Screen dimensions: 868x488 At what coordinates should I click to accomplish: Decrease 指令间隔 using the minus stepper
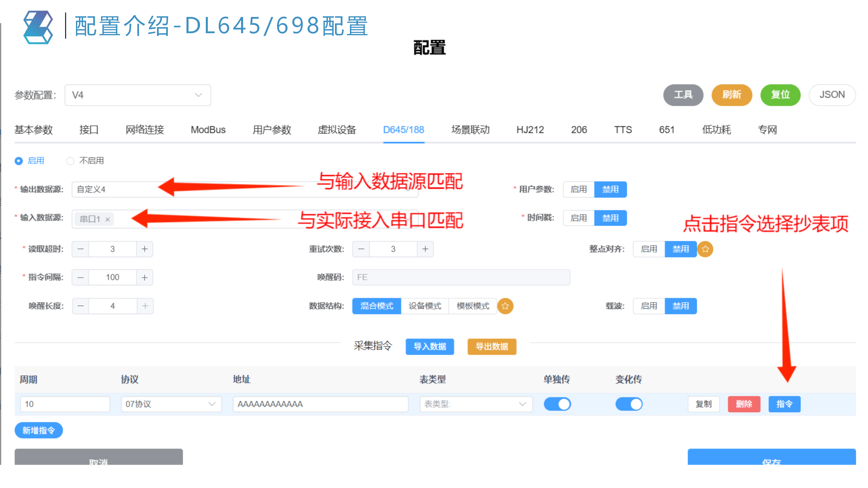tap(80, 277)
